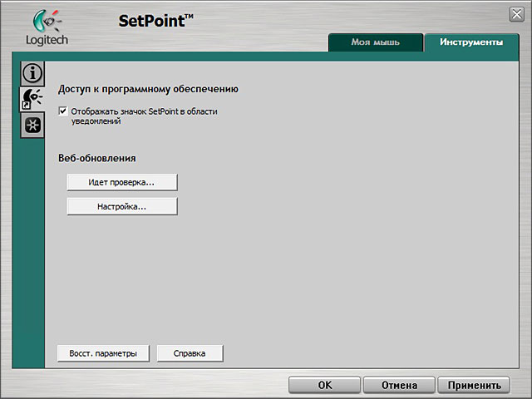532x399 pixels.
Task: Open the information sidebar icon
Action: tap(32, 73)
